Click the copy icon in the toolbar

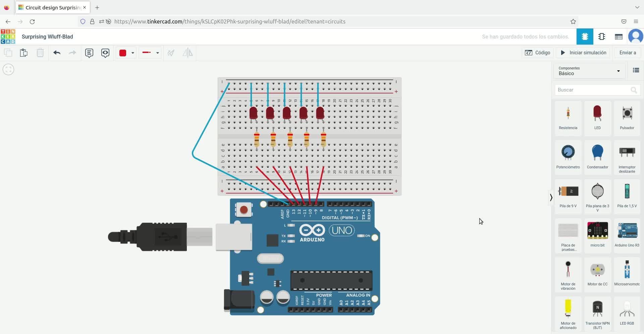(x=8, y=53)
